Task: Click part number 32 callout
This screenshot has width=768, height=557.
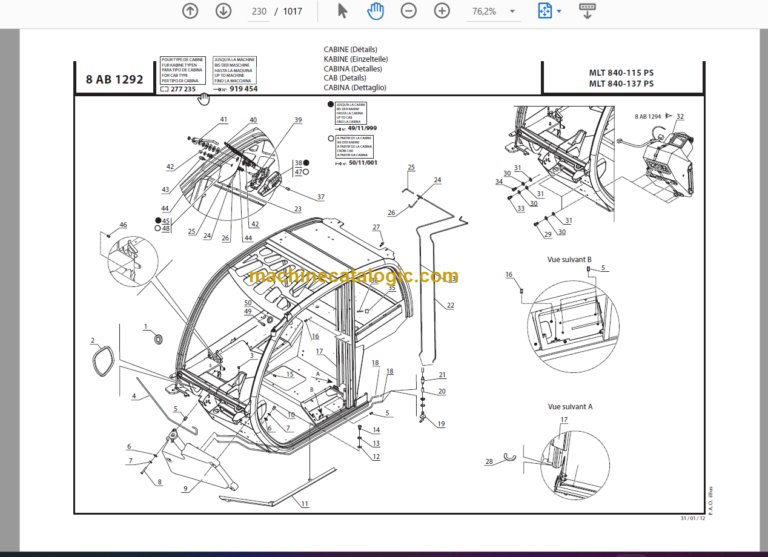Action: pyautogui.click(x=680, y=117)
